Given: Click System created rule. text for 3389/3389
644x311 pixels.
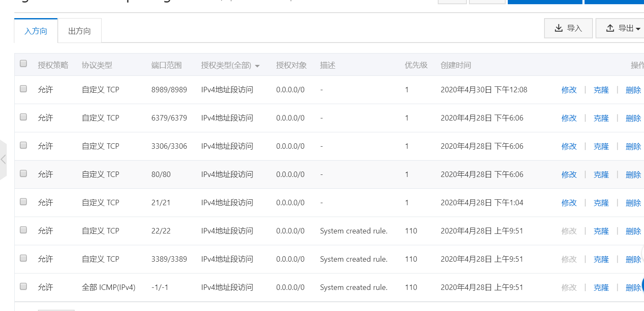Looking at the screenshot, I should pos(353,259).
